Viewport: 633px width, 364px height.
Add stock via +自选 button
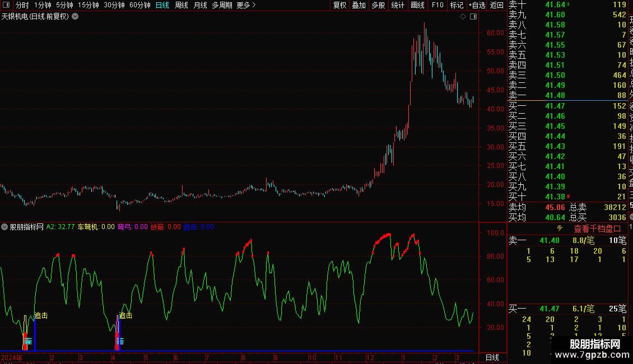(x=477, y=5)
